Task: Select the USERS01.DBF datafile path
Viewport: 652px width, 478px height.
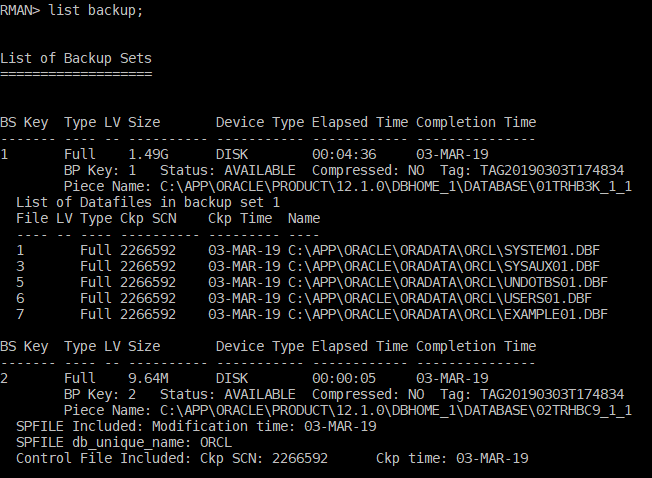Action: point(440,298)
